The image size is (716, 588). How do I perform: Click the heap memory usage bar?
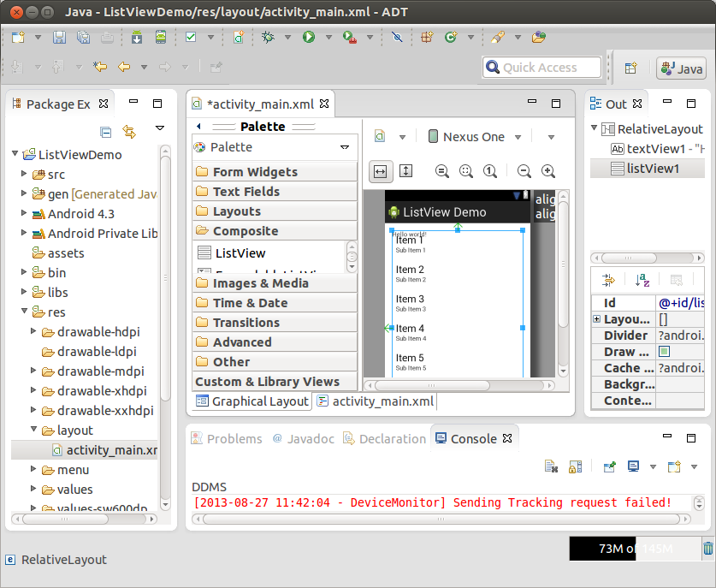[x=633, y=548]
